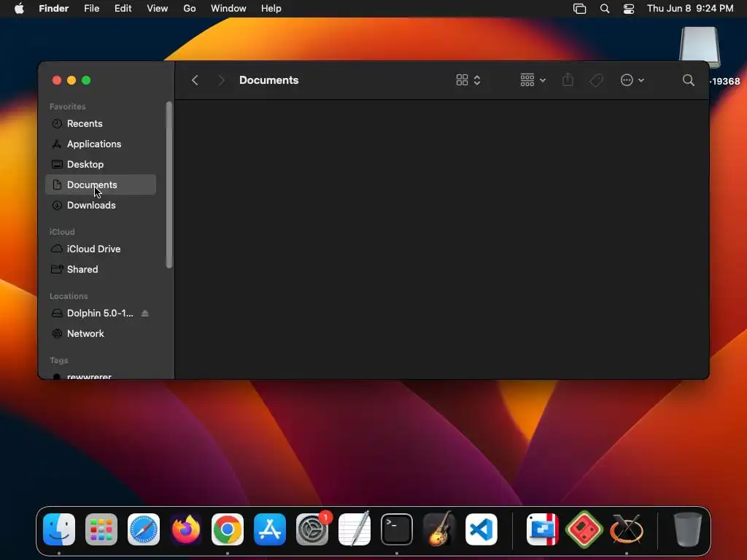Open Control Center in menu bar
The image size is (747, 560).
click(x=629, y=9)
